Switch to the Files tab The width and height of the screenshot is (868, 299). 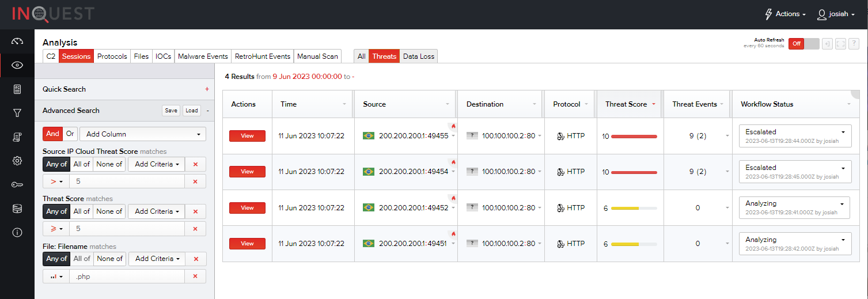pyautogui.click(x=141, y=56)
